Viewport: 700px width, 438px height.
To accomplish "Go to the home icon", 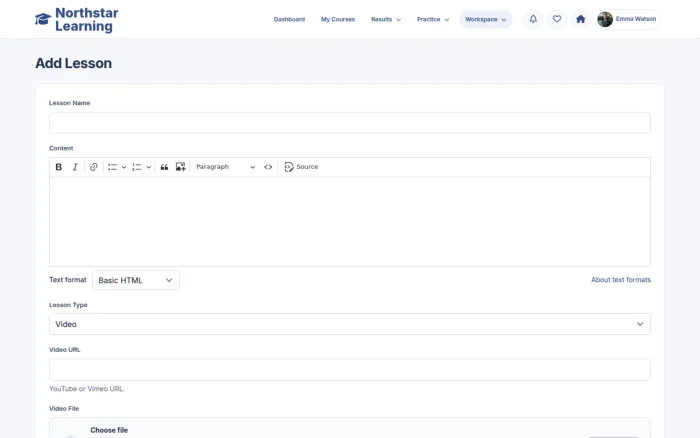I will tap(580, 19).
